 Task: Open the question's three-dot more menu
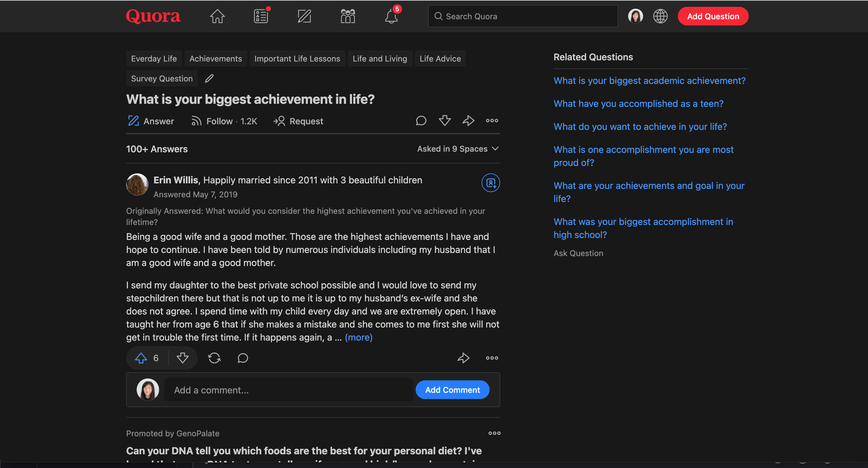(491, 121)
